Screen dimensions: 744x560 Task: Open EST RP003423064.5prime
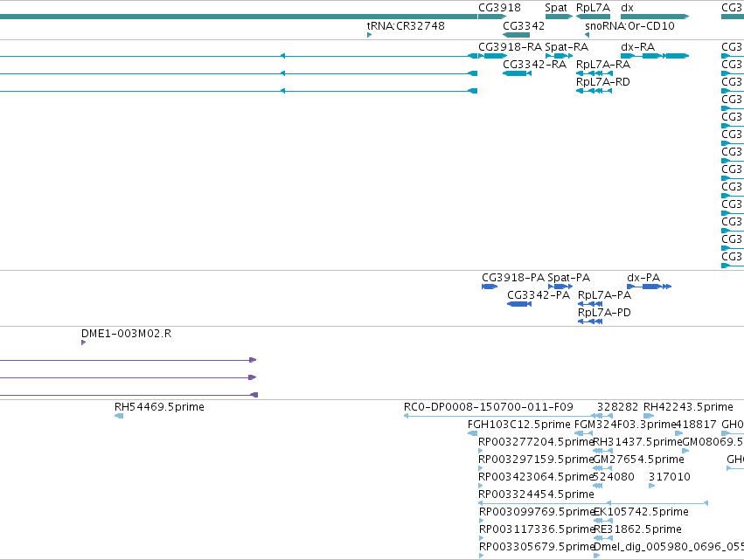pyautogui.click(x=481, y=486)
